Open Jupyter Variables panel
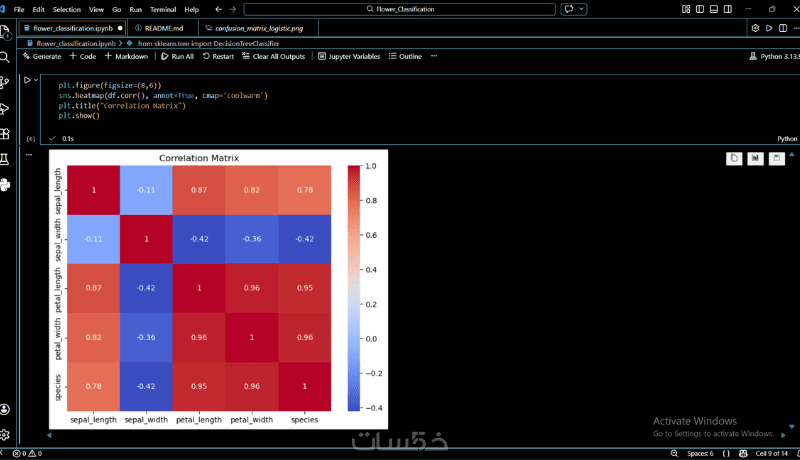This screenshot has width=800, height=460. tap(349, 56)
